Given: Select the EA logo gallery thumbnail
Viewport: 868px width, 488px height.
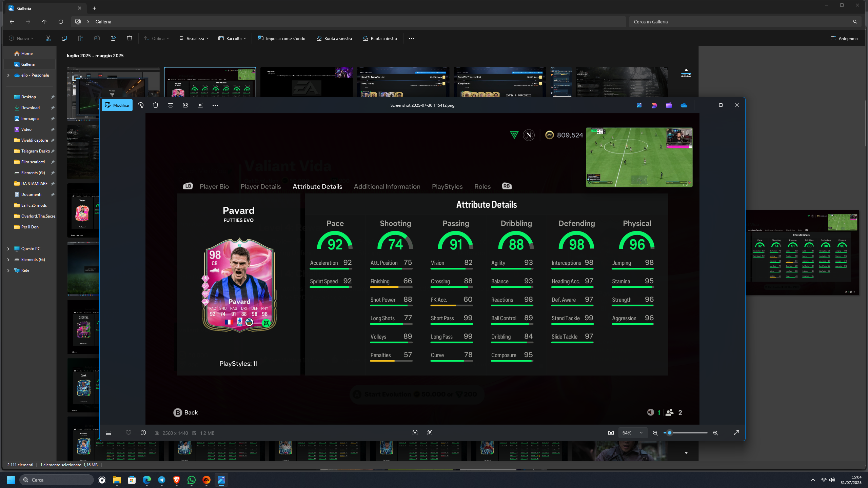Looking at the screenshot, I should pyautogui.click(x=307, y=82).
